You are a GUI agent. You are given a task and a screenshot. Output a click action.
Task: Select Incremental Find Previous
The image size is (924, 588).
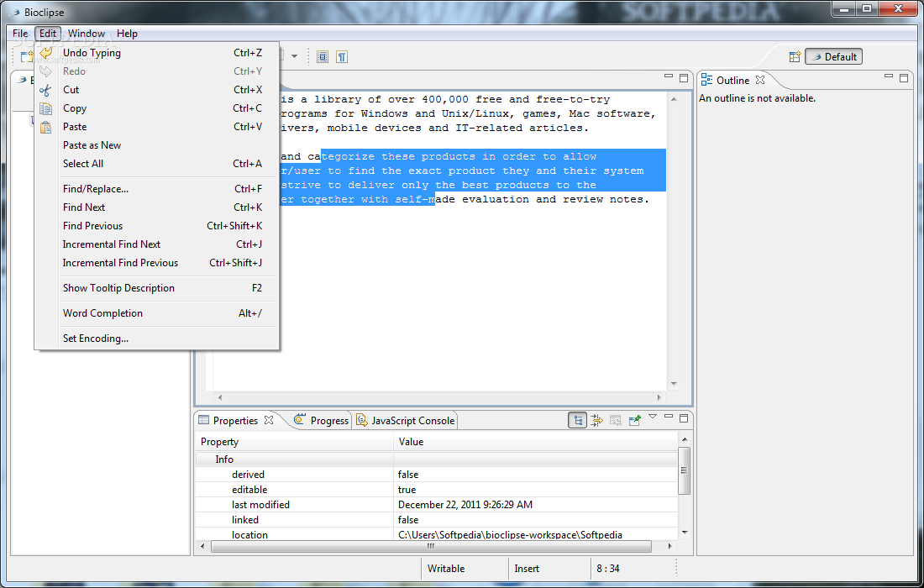[x=157, y=263]
